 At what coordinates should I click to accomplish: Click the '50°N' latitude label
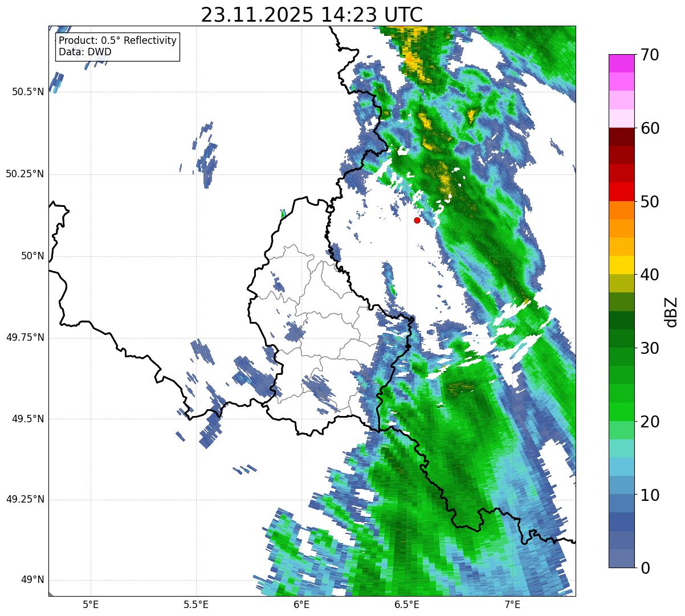(32, 256)
